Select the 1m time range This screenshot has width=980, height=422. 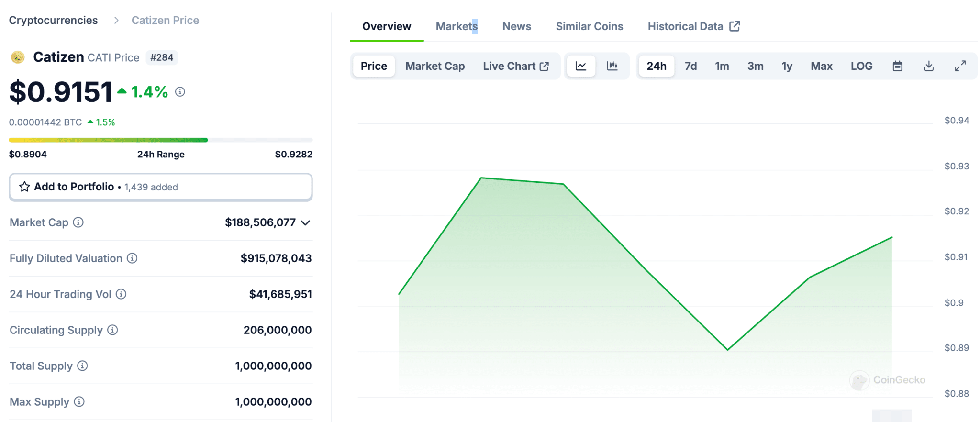pos(722,66)
